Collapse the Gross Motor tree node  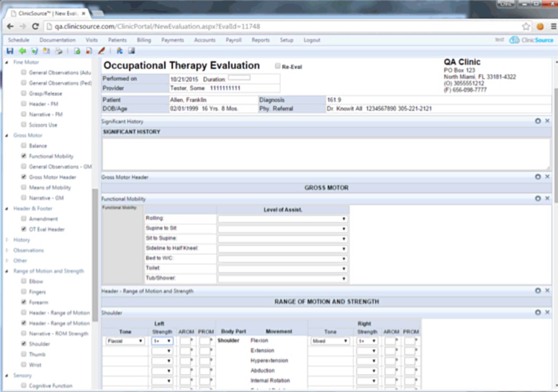(x=7, y=135)
